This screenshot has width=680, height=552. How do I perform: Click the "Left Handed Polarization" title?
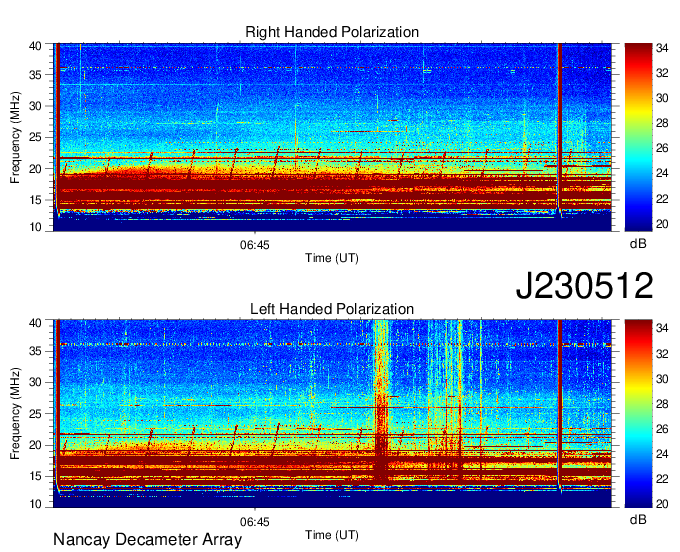point(332,309)
